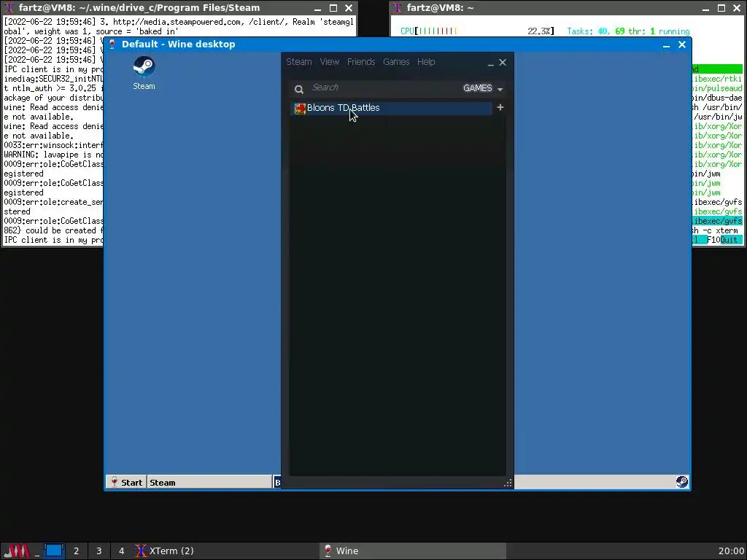Minimize the Steam window
The width and height of the screenshot is (747, 560).
pyautogui.click(x=491, y=63)
